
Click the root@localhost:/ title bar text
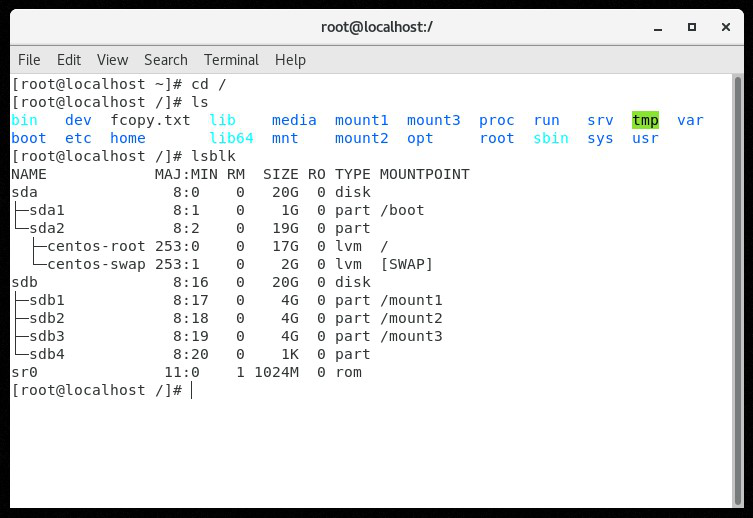tap(376, 26)
